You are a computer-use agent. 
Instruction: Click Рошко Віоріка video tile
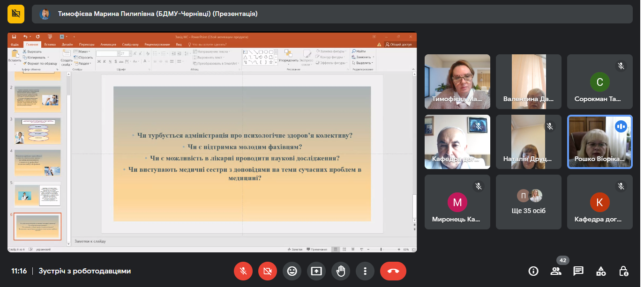tap(600, 141)
